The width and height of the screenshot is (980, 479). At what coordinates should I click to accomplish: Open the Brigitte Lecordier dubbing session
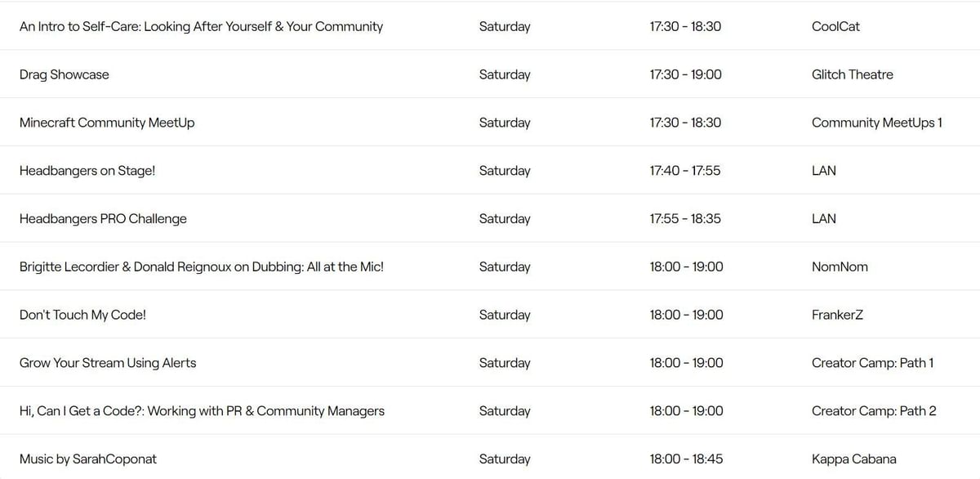click(x=202, y=267)
